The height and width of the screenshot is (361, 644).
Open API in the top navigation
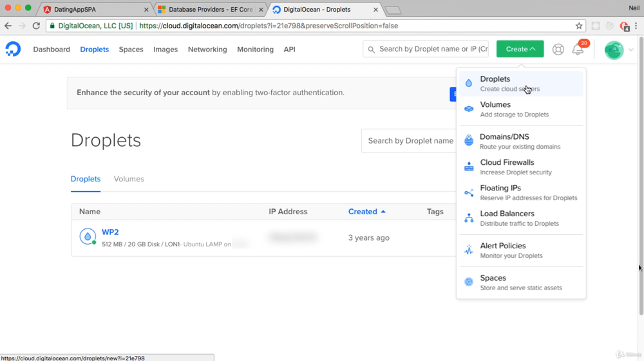[x=290, y=49]
